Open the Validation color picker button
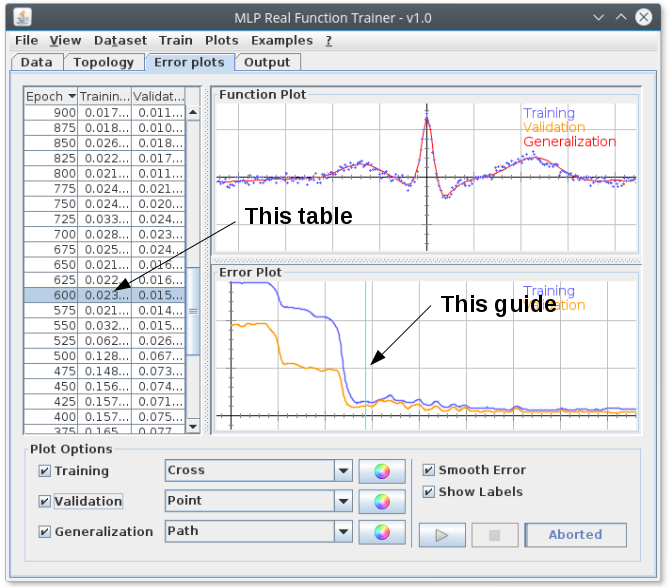Viewport: 669px width, 587px height. pos(382,502)
